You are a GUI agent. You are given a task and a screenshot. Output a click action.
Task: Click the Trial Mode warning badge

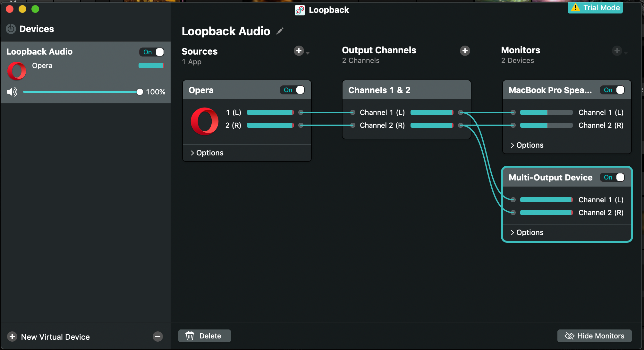pyautogui.click(x=595, y=8)
